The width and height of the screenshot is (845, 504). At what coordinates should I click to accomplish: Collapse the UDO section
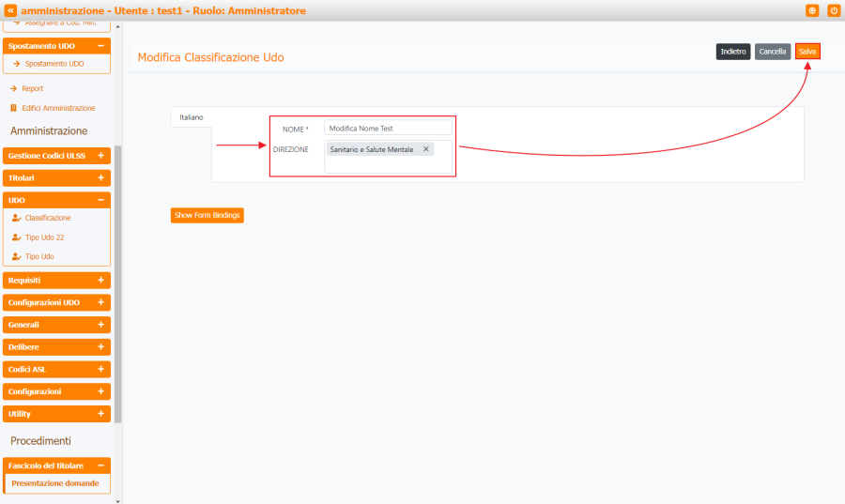pos(100,200)
